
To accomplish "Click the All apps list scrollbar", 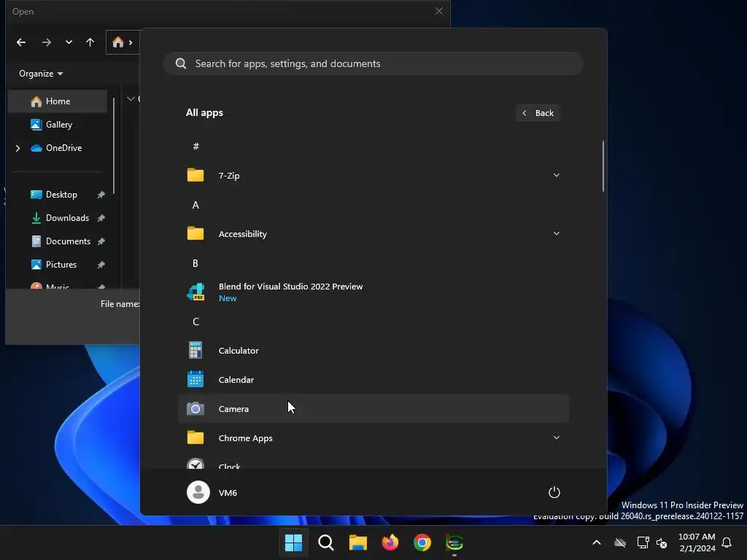I will tap(603, 166).
